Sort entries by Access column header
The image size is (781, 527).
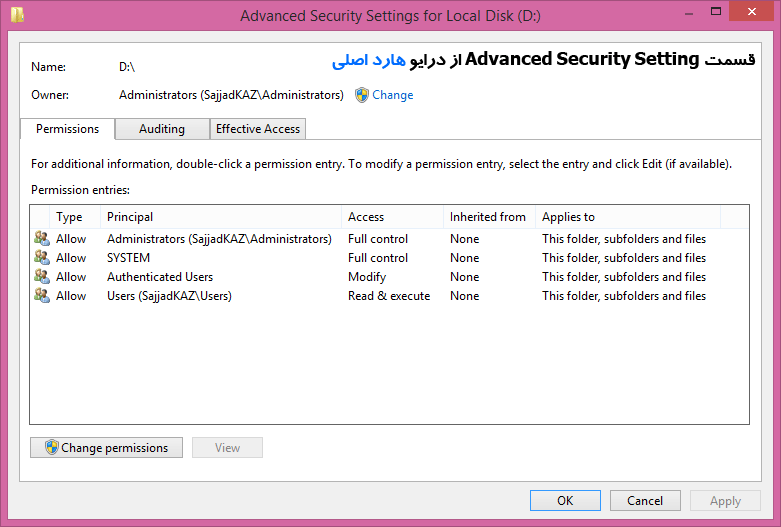(x=392, y=217)
